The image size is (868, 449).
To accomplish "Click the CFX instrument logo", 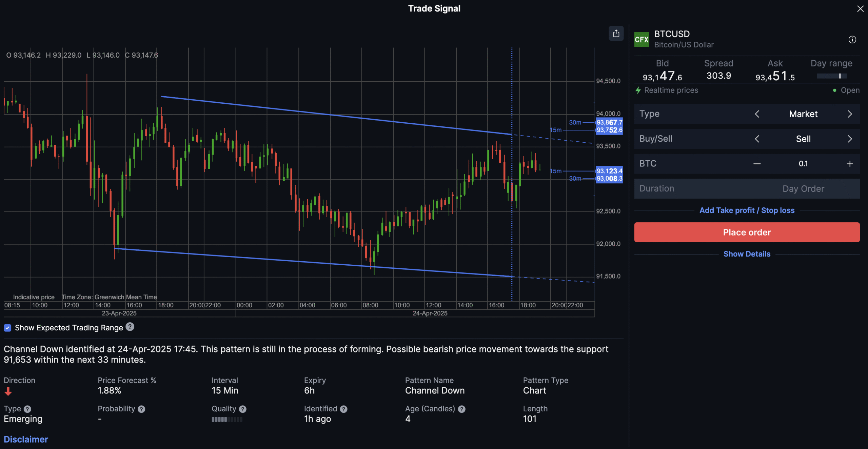I will click(x=642, y=40).
